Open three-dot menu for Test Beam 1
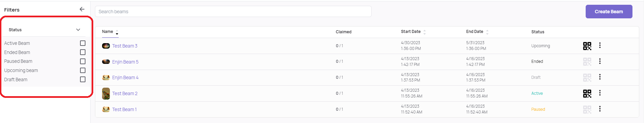This screenshot has height=123, width=644. 600,109
